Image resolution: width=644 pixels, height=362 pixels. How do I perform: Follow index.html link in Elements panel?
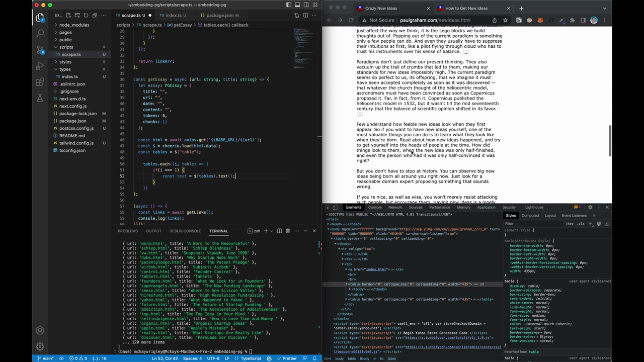376,269
